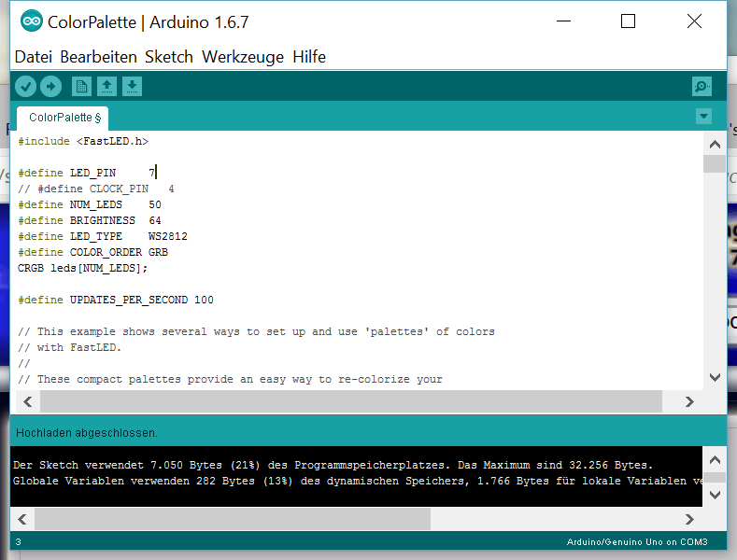Click the '// with FastLED.' comment
This screenshot has width=737, height=560.
pos(69,347)
